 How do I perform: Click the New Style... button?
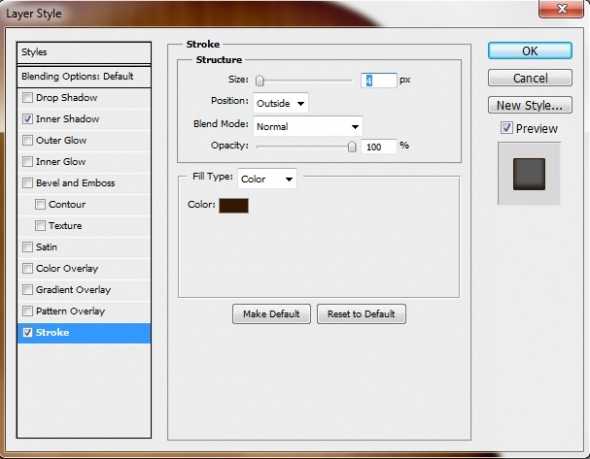click(530, 105)
